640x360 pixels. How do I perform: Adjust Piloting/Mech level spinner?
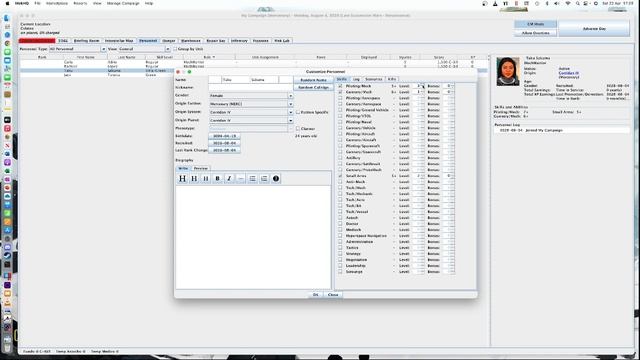(x=418, y=86)
